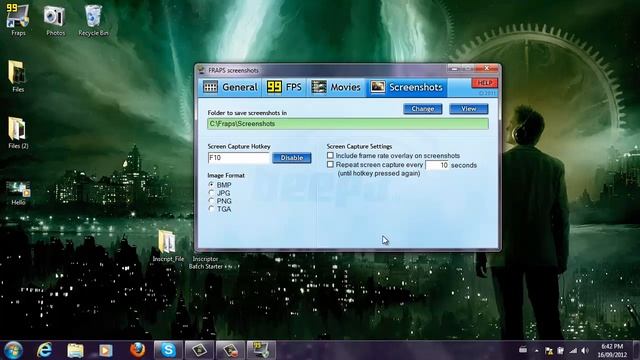
Task: Switch to the General tab
Action: 231,87
